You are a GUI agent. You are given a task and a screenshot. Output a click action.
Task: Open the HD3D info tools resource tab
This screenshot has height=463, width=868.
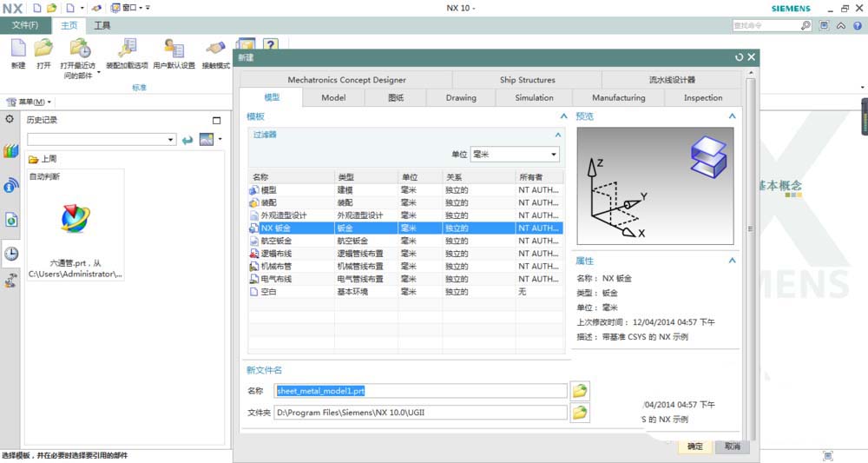pos(10,186)
